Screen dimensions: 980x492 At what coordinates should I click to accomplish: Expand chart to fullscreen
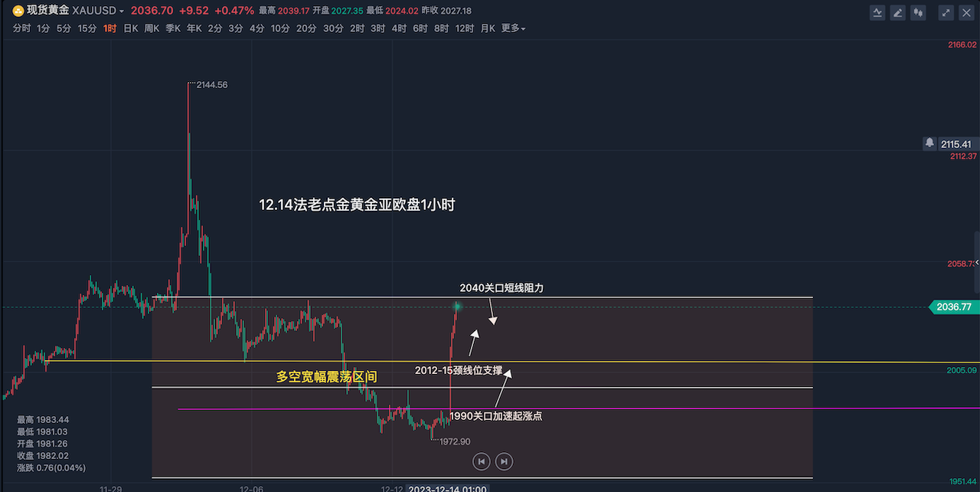(946, 12)
